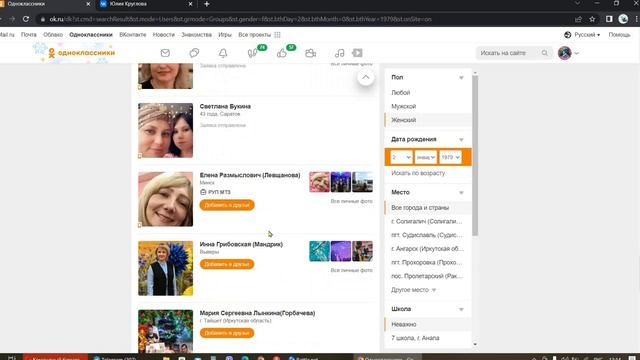Open the profile avatar menu
The height and width of the screenshot is (360, 640).
click(568, 53)
